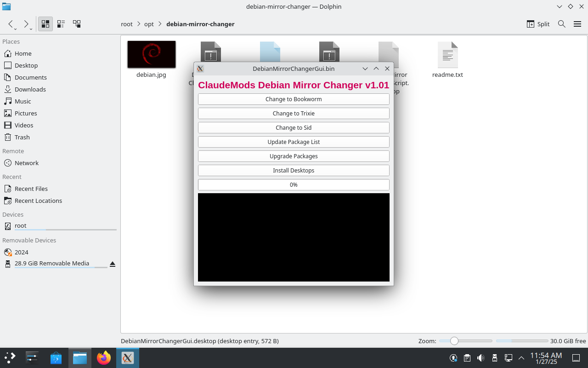Click the 0% progress bar
Image resolution: width=588 pixels, height=368 pixels.
point(294,184)
